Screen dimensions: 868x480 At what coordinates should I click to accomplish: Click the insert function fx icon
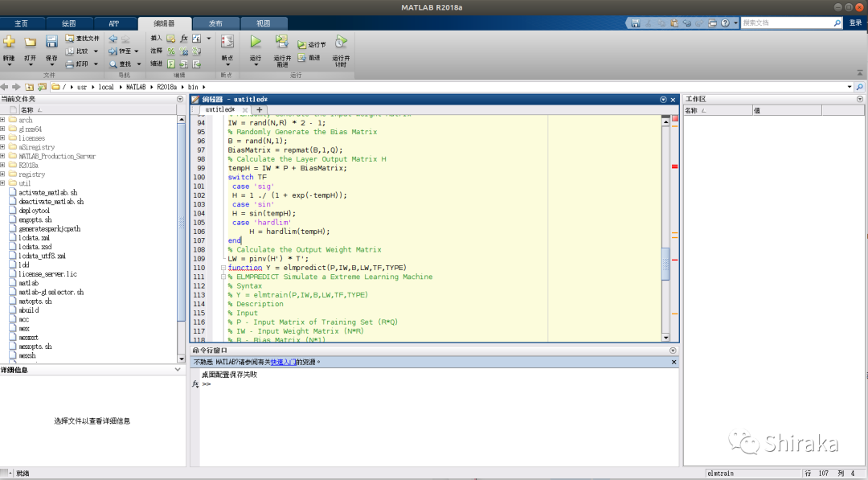[x=184, y=38]
